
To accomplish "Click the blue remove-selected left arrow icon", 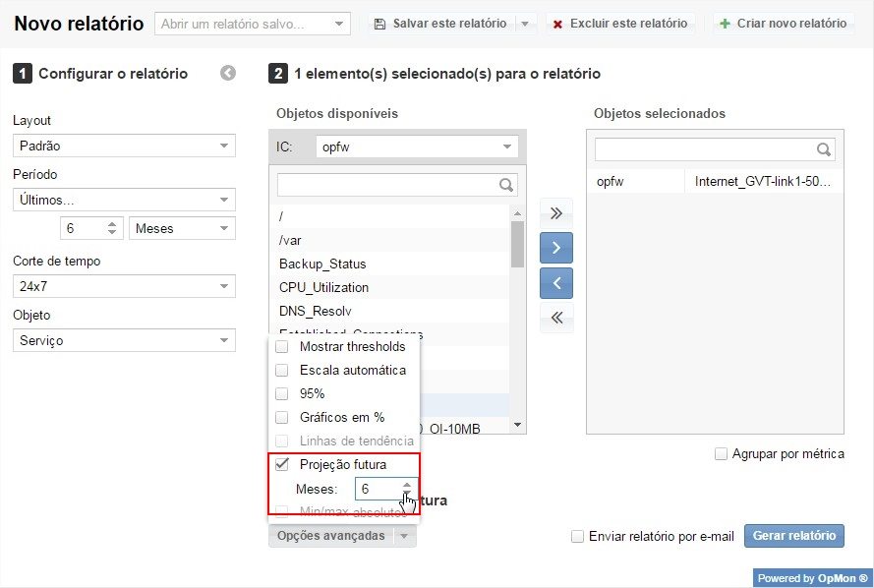I will pyautogui.click(x=556, y=283).
